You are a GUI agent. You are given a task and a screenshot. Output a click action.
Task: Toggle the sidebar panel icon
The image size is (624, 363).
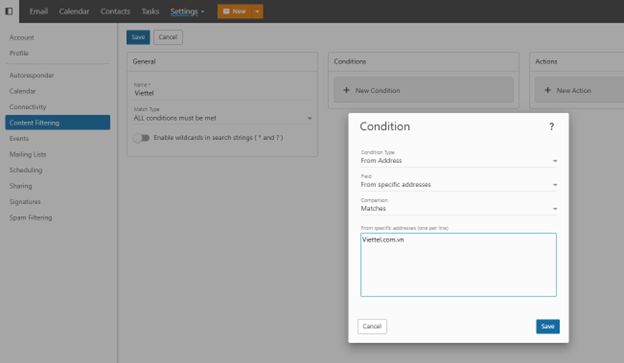(x=9, y=11)
